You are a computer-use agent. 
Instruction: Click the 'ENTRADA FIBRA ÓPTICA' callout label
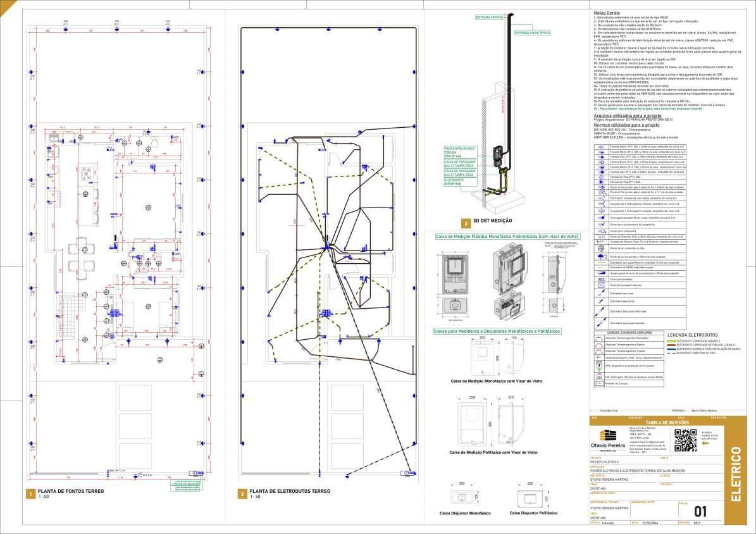(531, 32)
